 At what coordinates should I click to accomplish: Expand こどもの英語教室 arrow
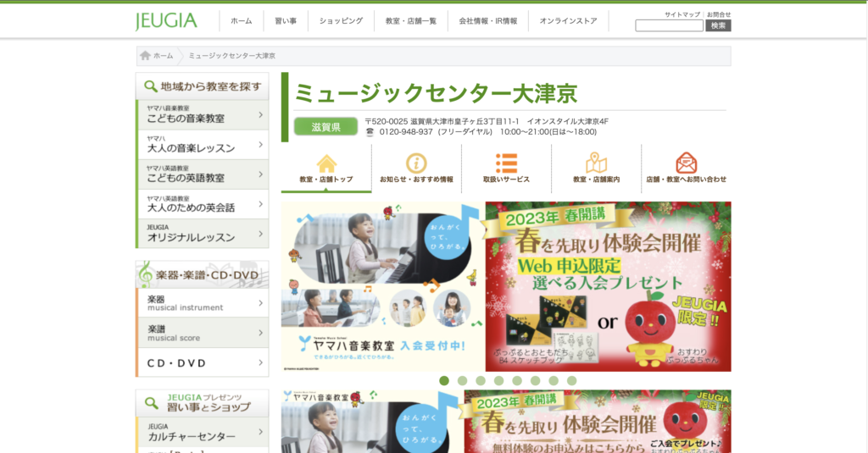point(261,174)
